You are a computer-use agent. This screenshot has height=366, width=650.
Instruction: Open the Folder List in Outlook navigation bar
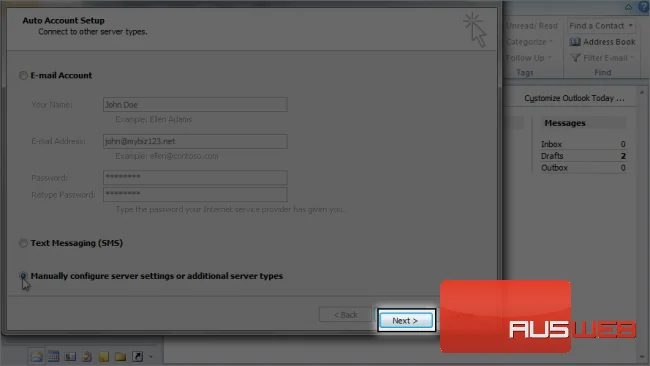pos(121,356)
